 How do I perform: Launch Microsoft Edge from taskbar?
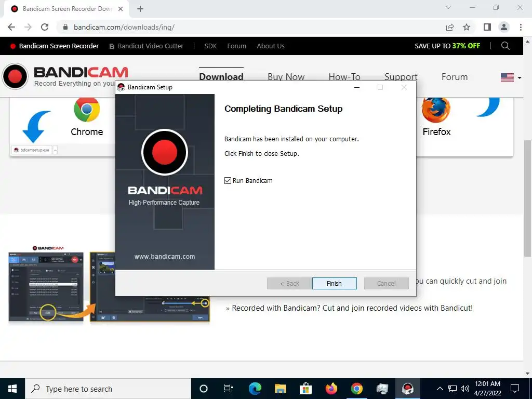[255, 389]
